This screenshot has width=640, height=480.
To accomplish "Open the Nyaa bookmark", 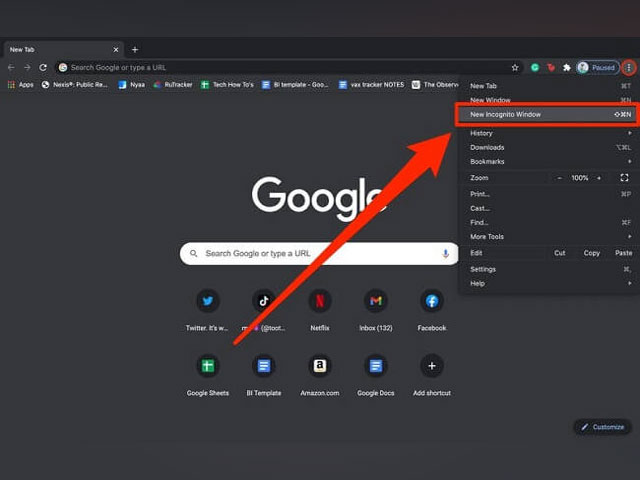I will [x=131, y=84].
